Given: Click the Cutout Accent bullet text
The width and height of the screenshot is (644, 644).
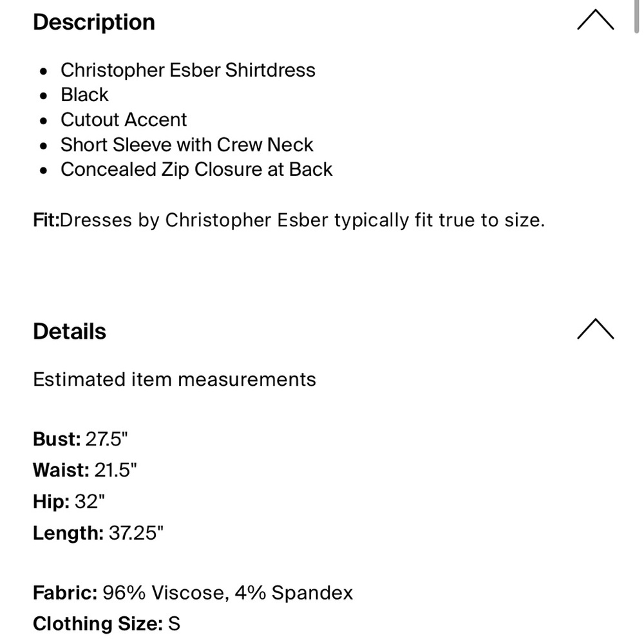Looking at the screenshot, I should point(124,120).
